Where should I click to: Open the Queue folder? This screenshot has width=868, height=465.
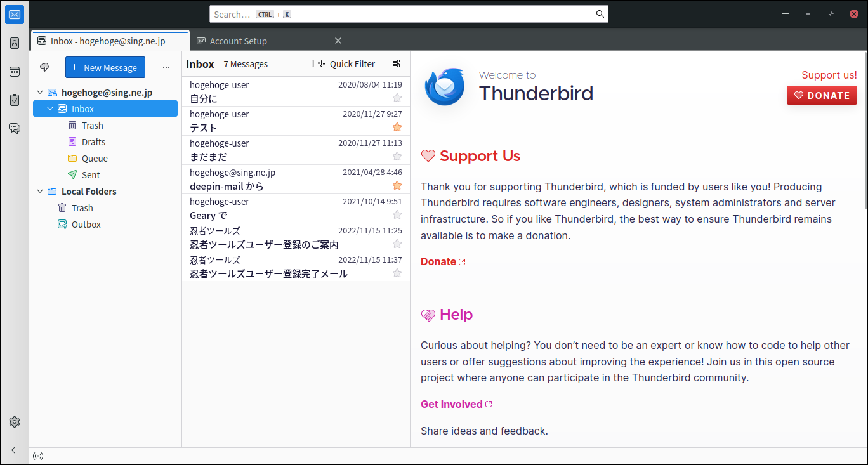(105, 159)
